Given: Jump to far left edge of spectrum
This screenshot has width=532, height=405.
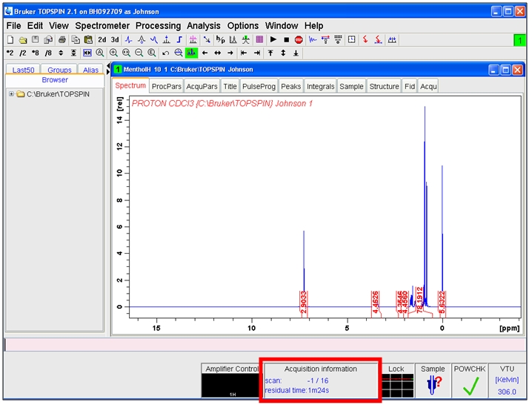Looking at the screenshot, I should [244, 53].
